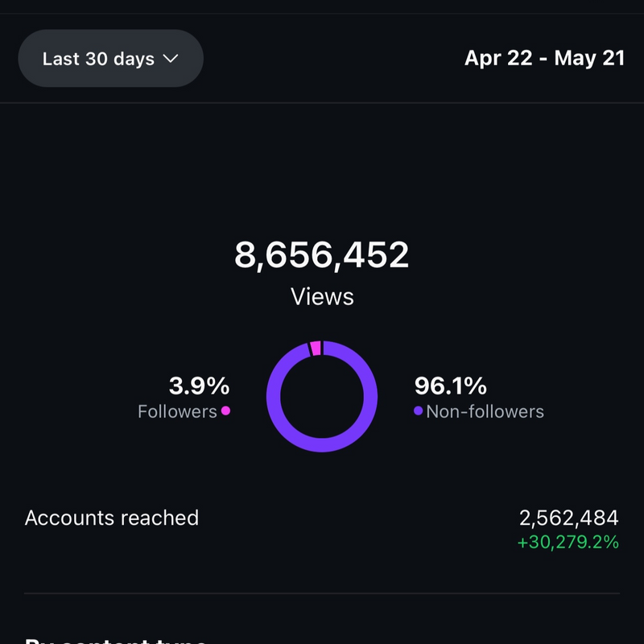This screenshot has width=644, height=644.
Task: Select the small pink followers donut segment
Action: [316, 348]
